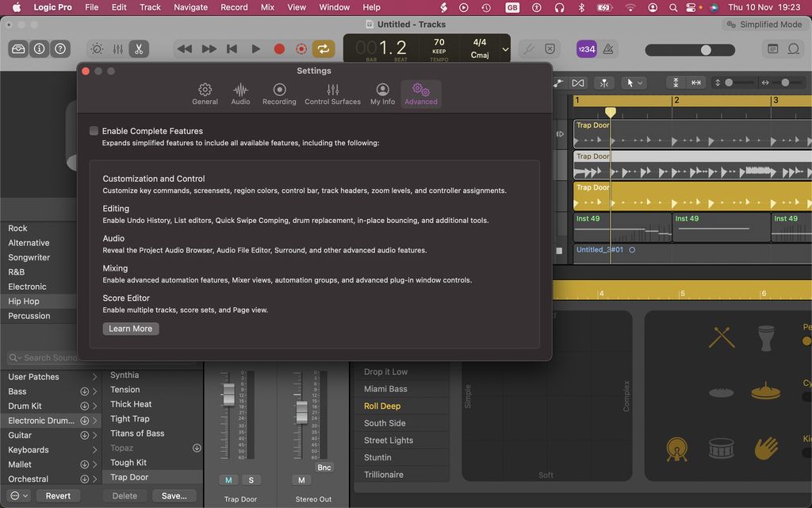The image size is (812, 508).
Task: Open the Mixer using the faders icon
Action: 117,48
